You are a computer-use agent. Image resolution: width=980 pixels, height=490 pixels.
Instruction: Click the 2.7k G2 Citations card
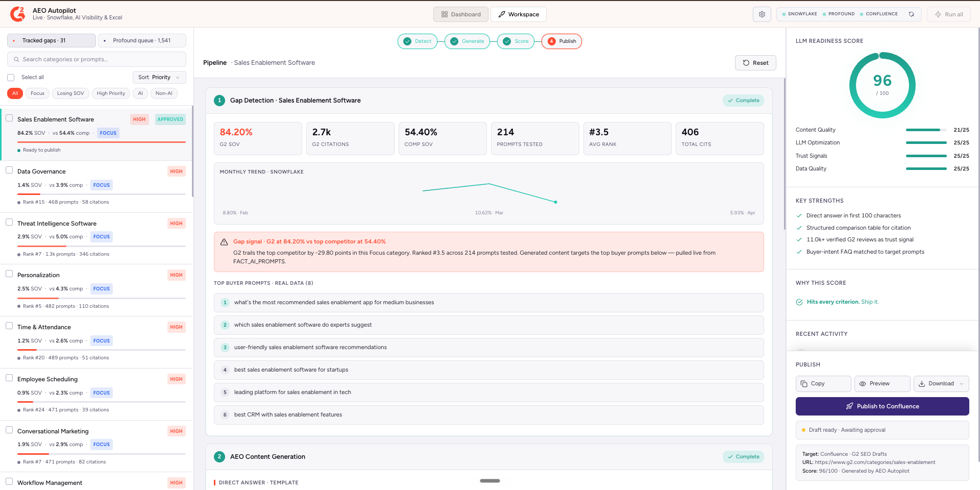point(350,138)
